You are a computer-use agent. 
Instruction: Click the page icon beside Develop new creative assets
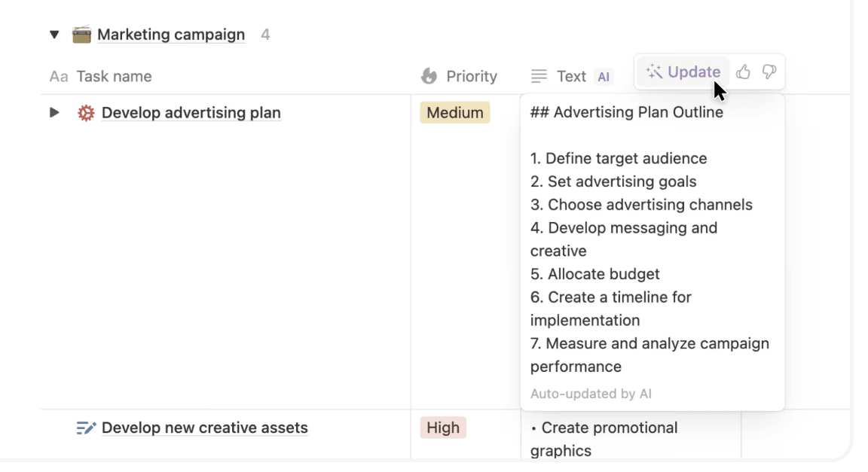coord(84,428)
